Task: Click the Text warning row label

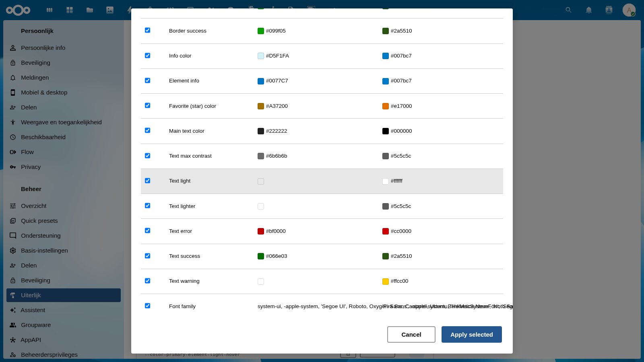Action: click(x=184, y=281)
